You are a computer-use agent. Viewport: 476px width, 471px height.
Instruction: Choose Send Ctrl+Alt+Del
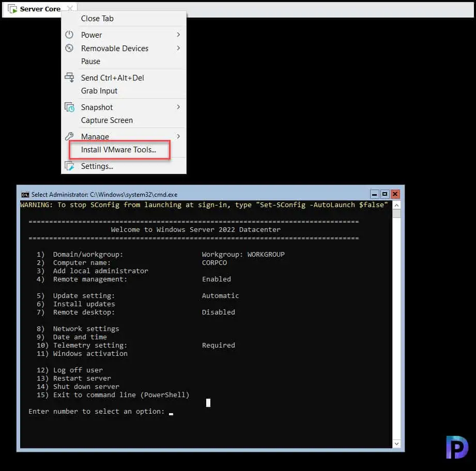click(x=112, y=77)
